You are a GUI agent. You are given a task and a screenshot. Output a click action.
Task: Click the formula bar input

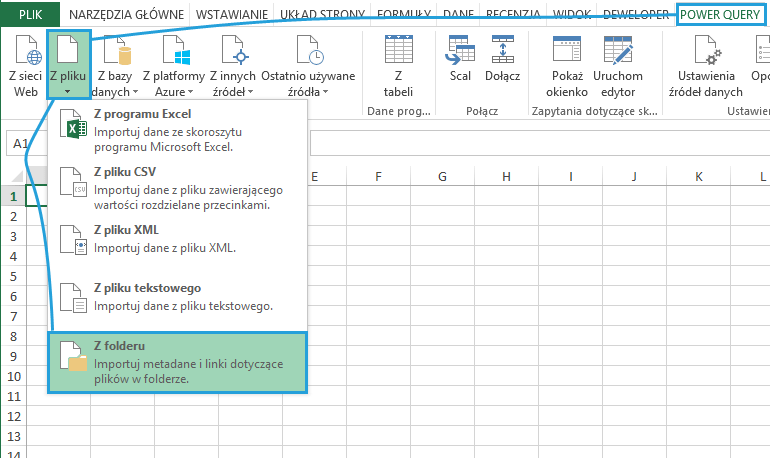539,143
